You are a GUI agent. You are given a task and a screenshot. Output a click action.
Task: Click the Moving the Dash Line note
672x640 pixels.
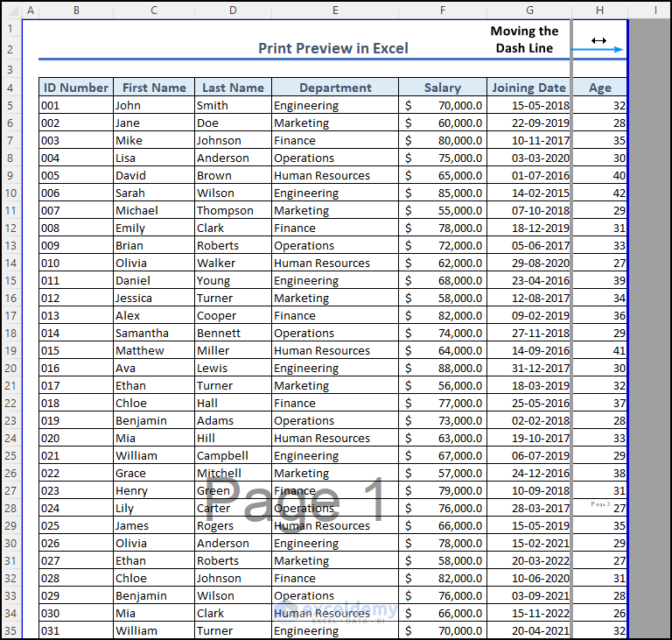[x=524, y=39]
